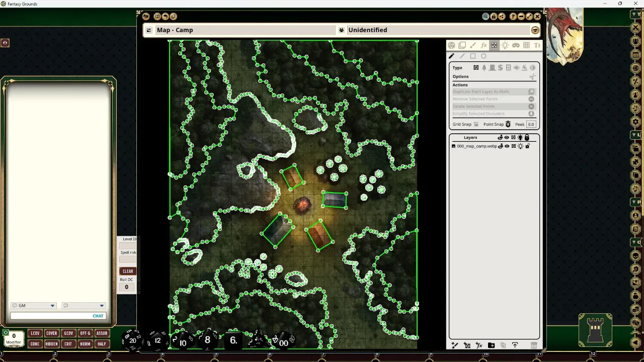Viewport: 644px width, 362px height.
Task: Toggle the LCOV modifier button
Action: click(x=35, y=333)
